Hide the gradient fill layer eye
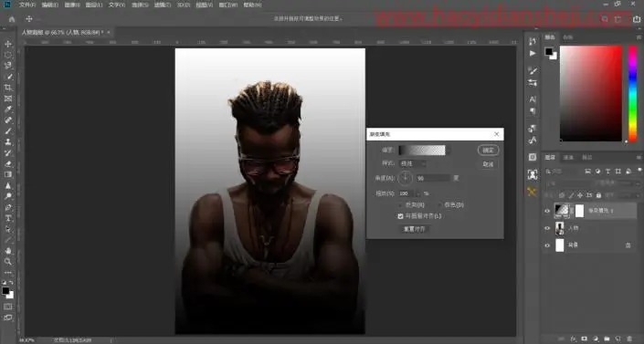The image size is (644, 344). pyautogui.click(x=547, y=211)
